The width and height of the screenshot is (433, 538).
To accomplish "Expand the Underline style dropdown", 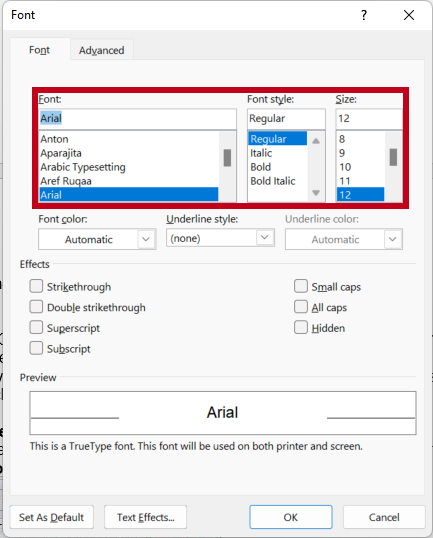I will click(220, 238).
